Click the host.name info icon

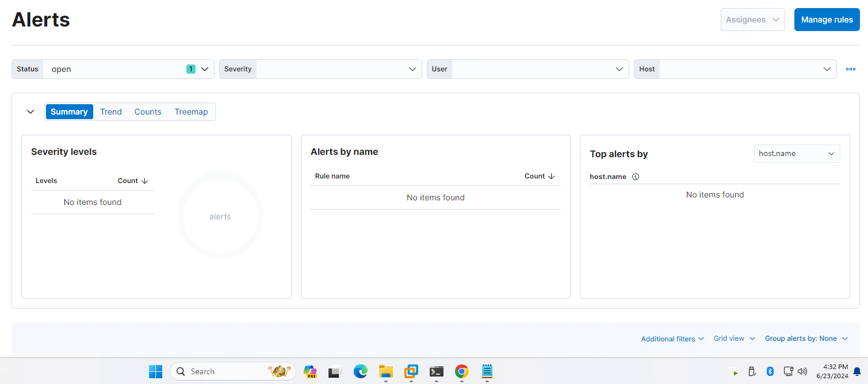click(636, 177)
